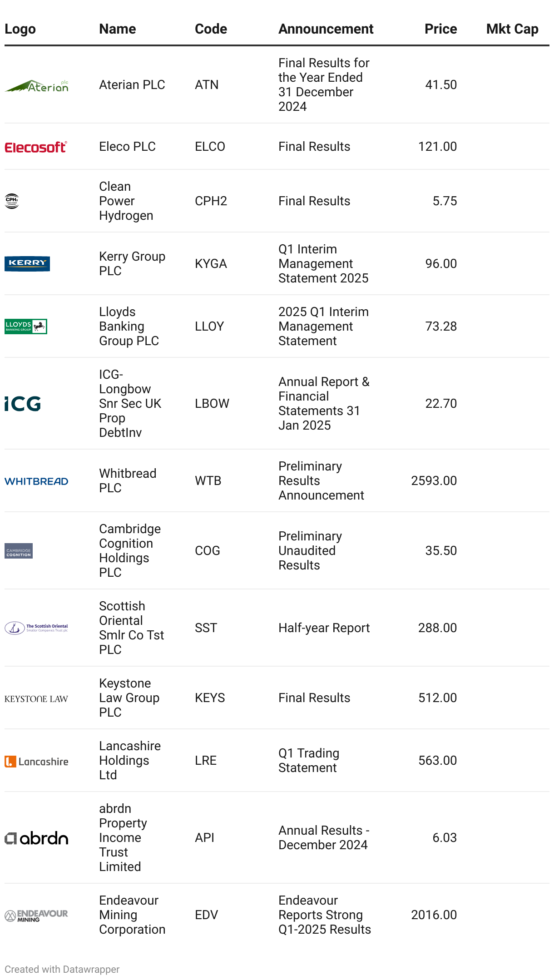Click the Name column header
Screen dimensions: 554x980
point(118,29)
